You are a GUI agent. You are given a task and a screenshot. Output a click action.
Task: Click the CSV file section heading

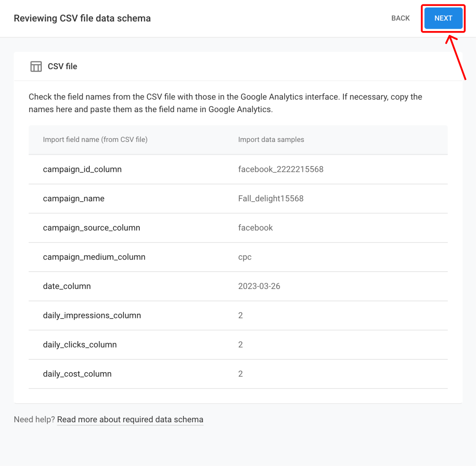click(x=62, y=66)
